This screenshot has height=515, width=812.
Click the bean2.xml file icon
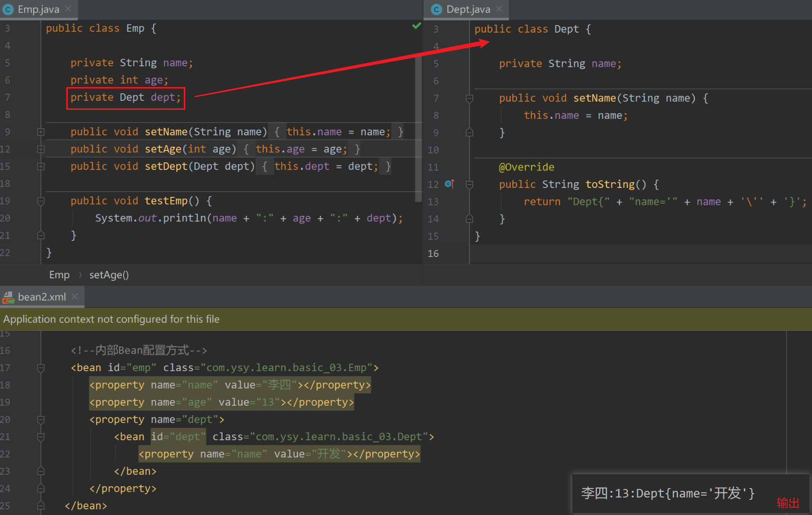8,297
